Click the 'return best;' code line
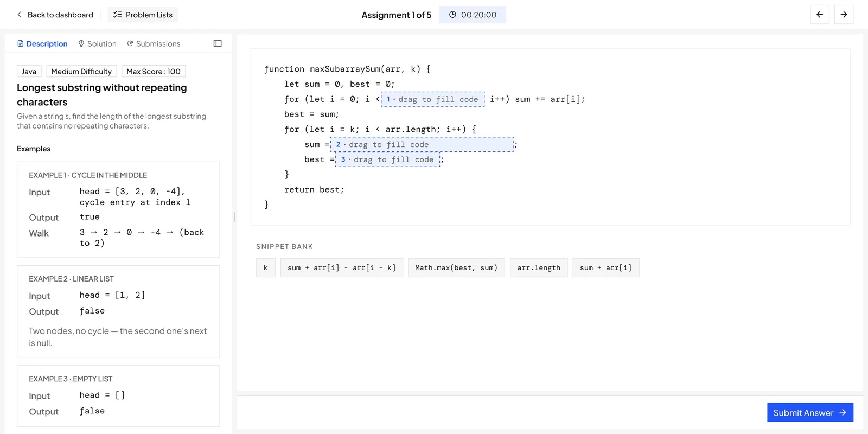This screenshot has height=434, width=868. [314, 190]
